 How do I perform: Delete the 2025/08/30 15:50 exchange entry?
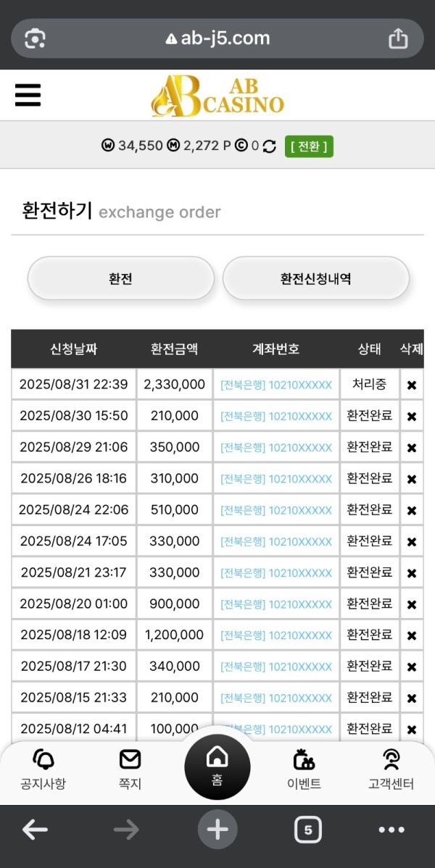click(x=411, y=417)
